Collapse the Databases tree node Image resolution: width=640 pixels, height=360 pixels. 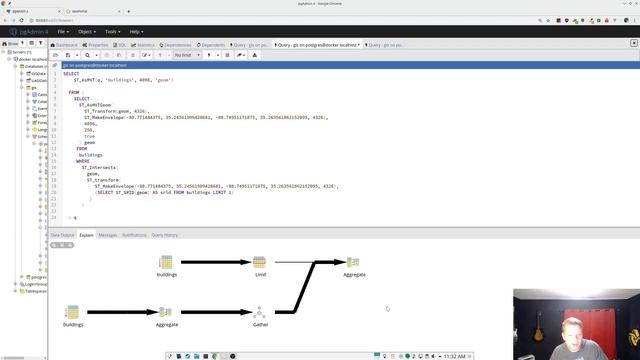(16, 66)
